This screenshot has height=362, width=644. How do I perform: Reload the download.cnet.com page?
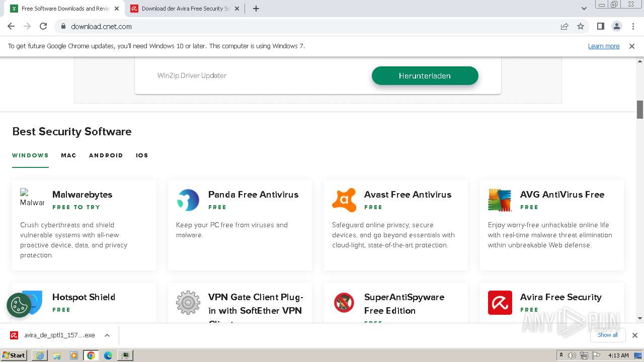tap(43, 26)
